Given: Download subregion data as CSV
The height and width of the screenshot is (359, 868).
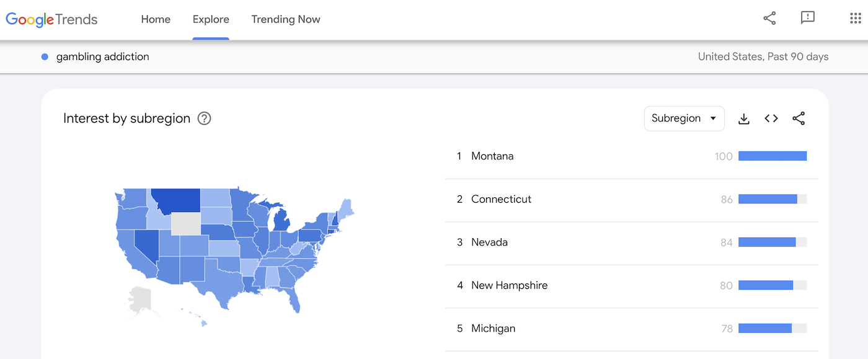Looking at the screenshot, I should [x=744, y=118].
